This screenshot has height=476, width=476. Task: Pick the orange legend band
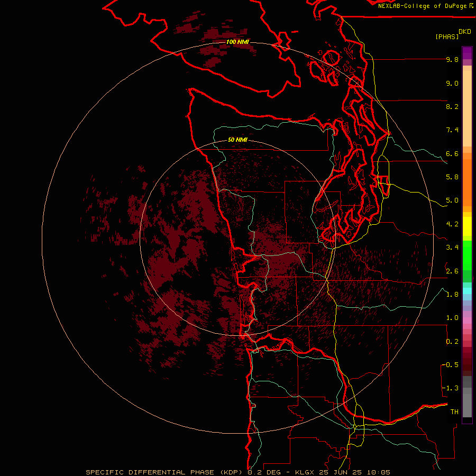[x=467, y=182]
